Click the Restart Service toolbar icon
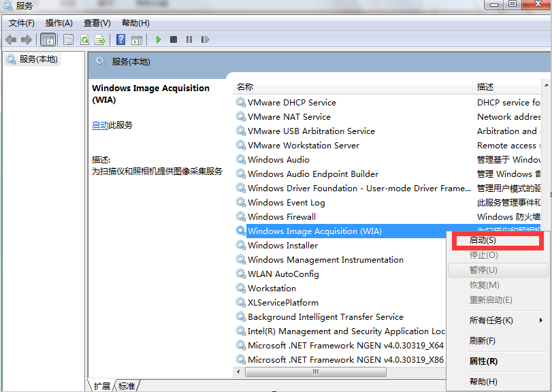This screenshot has height=392, width=552. [204, 39]
